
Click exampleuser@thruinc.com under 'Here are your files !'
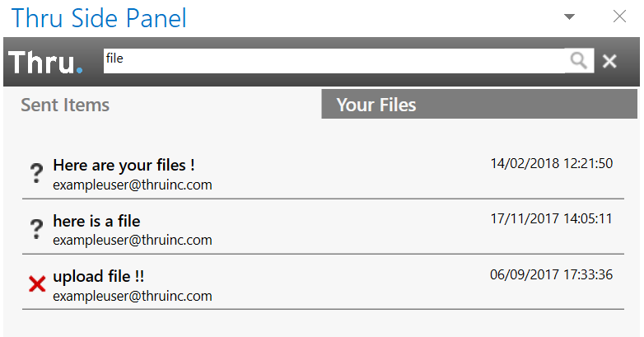point(133,185)
